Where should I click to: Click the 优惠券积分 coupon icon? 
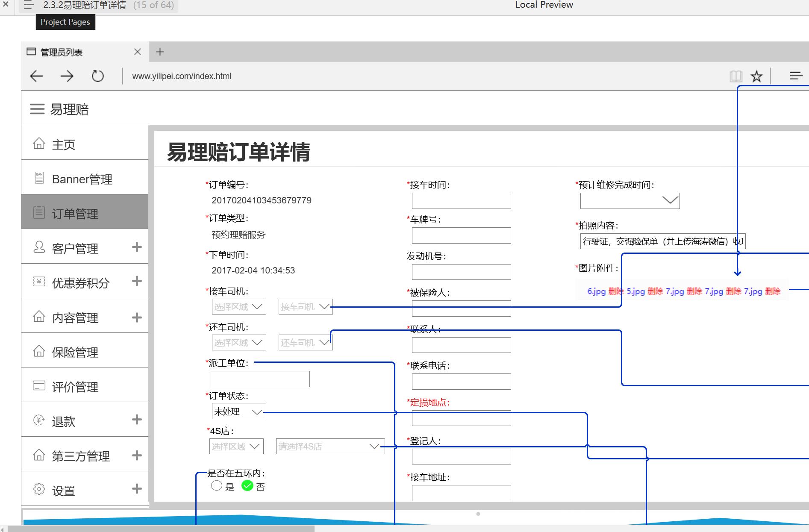(39, 282)
